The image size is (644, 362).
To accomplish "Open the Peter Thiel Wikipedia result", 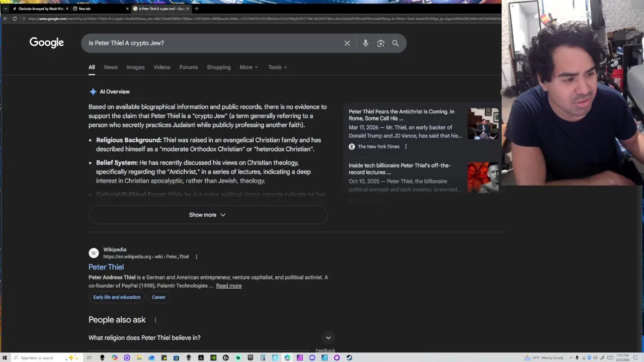I will pyautogui.click(x=106, y=267).
